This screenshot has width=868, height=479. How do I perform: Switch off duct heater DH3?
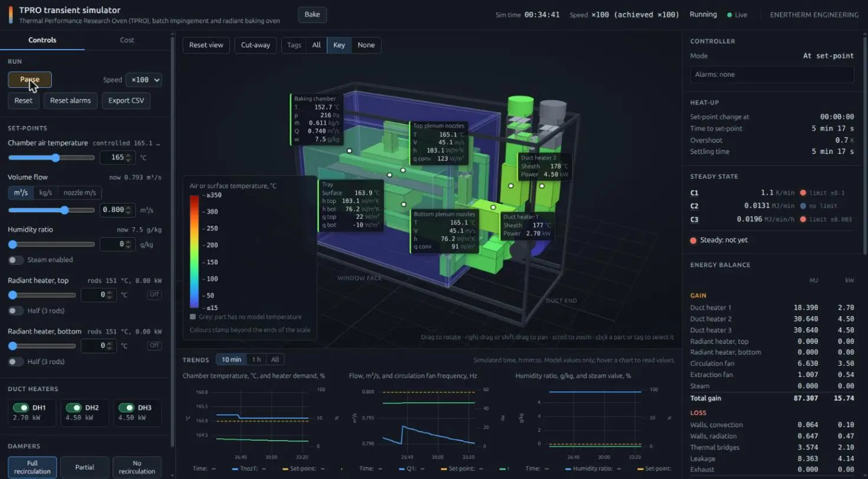pyautogui.click(x=126, y=408)
